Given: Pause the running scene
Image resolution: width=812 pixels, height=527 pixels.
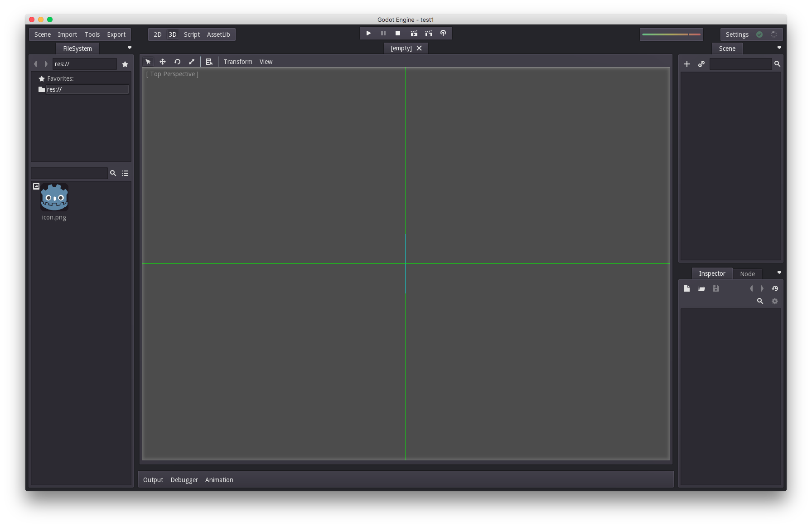Looking at the screenshot, I should click(x=383, y=34).
